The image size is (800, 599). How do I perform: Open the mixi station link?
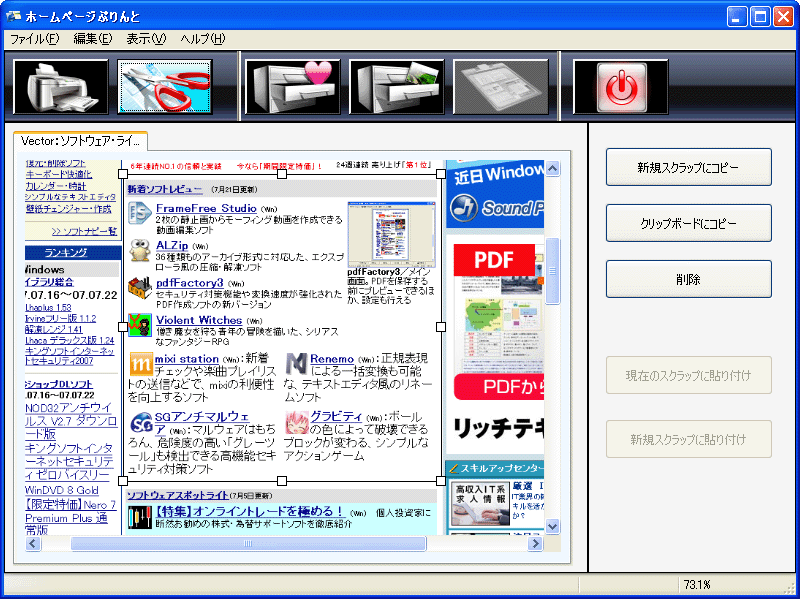point(187,359)
